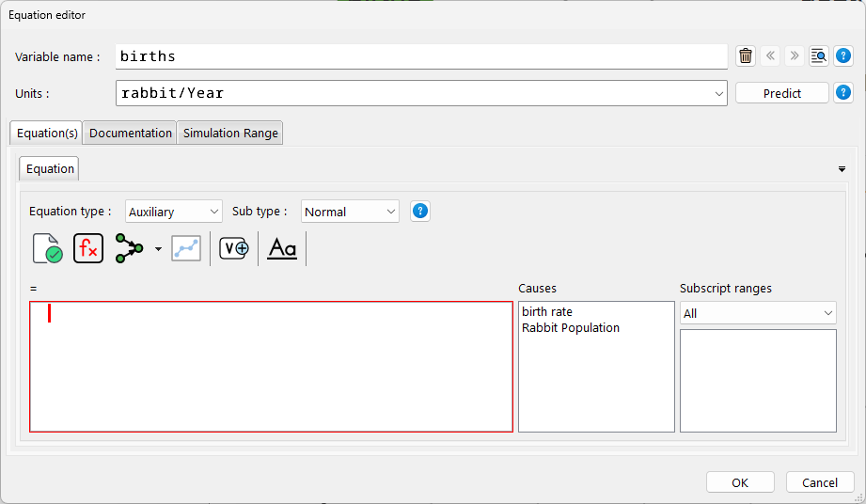The height and width of the screenshot is (504, 866).
Task: Open the function (fx) picker
Action: click(x=88, y=248)
